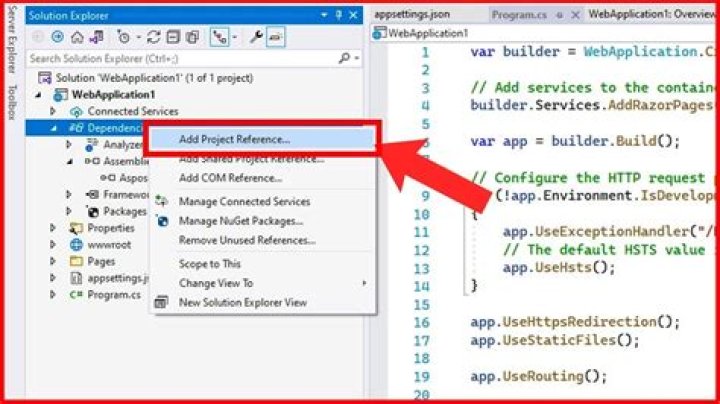Click the Show All Files icon
Screen dimensions: 720x404
point(193,37)
